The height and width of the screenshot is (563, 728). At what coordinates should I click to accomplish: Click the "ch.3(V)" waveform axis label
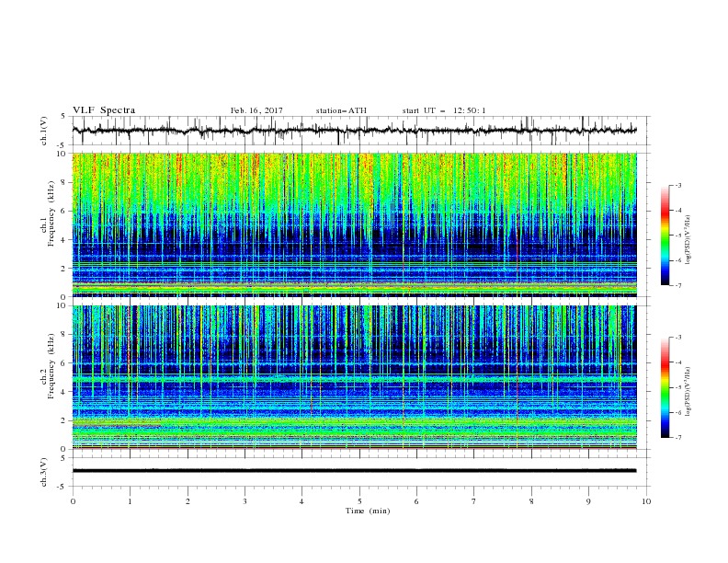point(43,472)
